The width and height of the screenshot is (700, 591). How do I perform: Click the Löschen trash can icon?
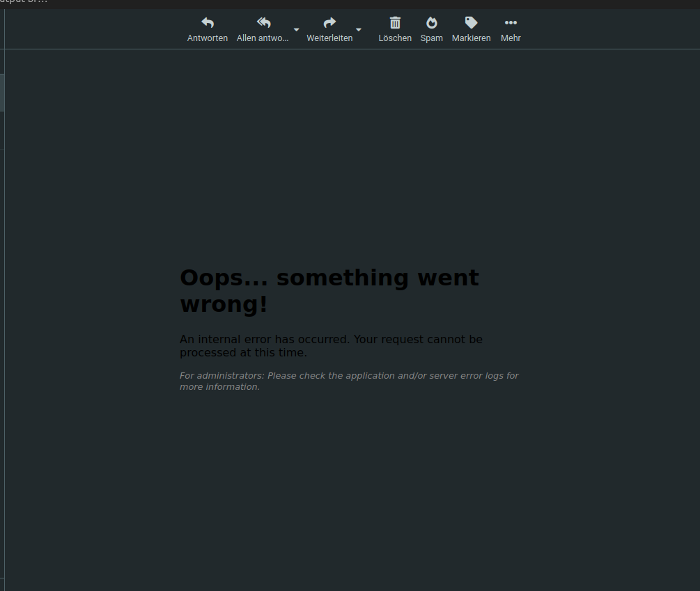[x=395, y=22]
